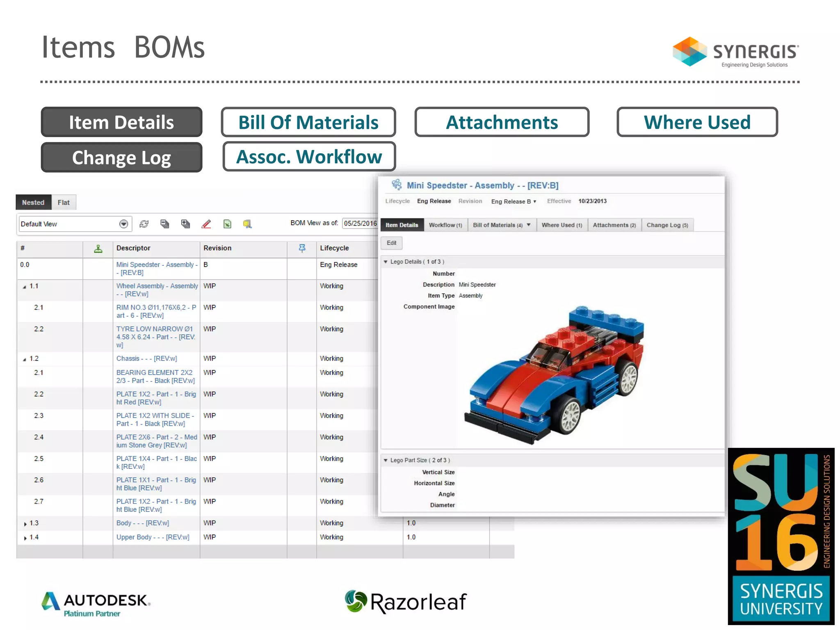Open the Workflow (1) tab

445,225
